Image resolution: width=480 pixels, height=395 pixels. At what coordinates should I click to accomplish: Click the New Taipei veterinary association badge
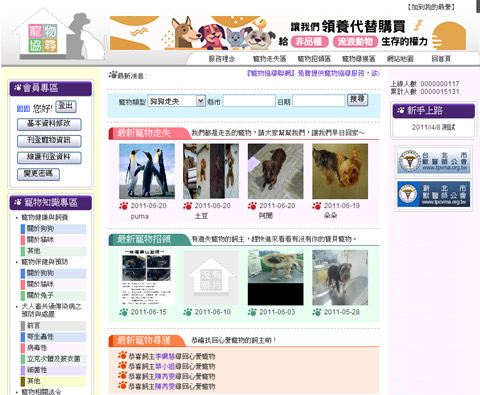tap(433, 194)
